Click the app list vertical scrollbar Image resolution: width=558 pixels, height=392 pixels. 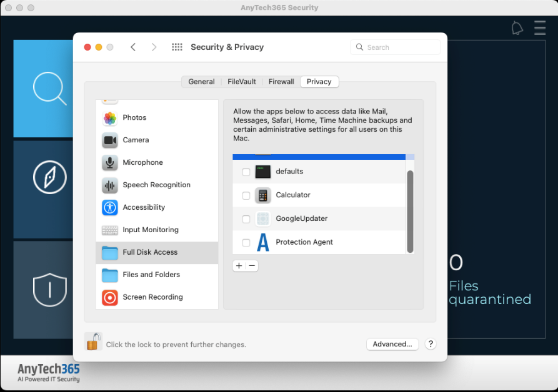click(410, 212)
